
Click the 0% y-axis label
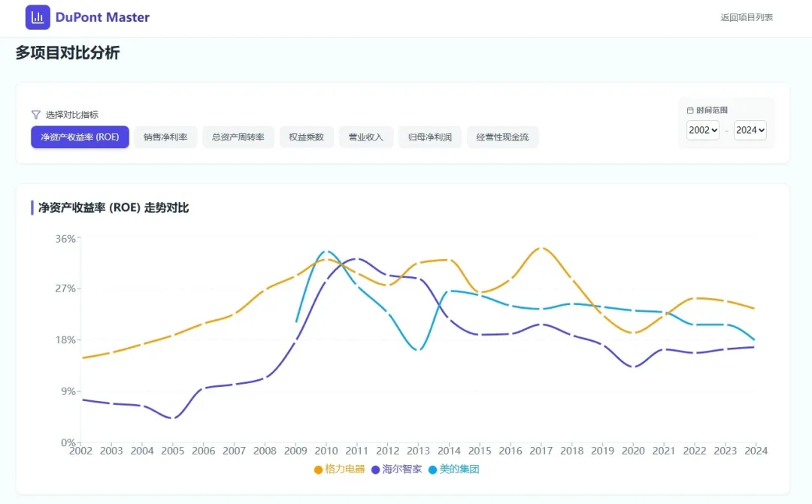(68, 442)
